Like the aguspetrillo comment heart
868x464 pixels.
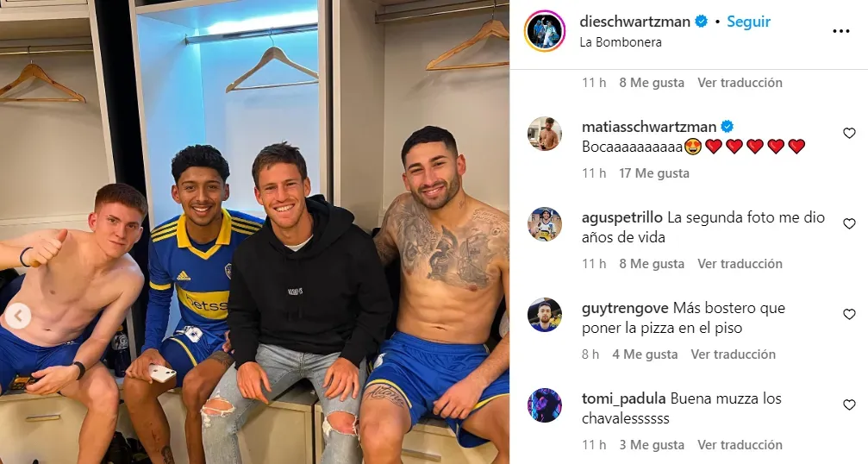tap(849, 223)
